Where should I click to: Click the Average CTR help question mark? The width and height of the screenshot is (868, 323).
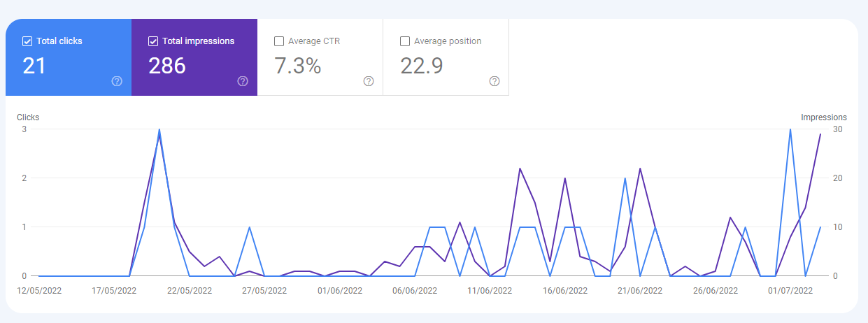pos(369,81)
